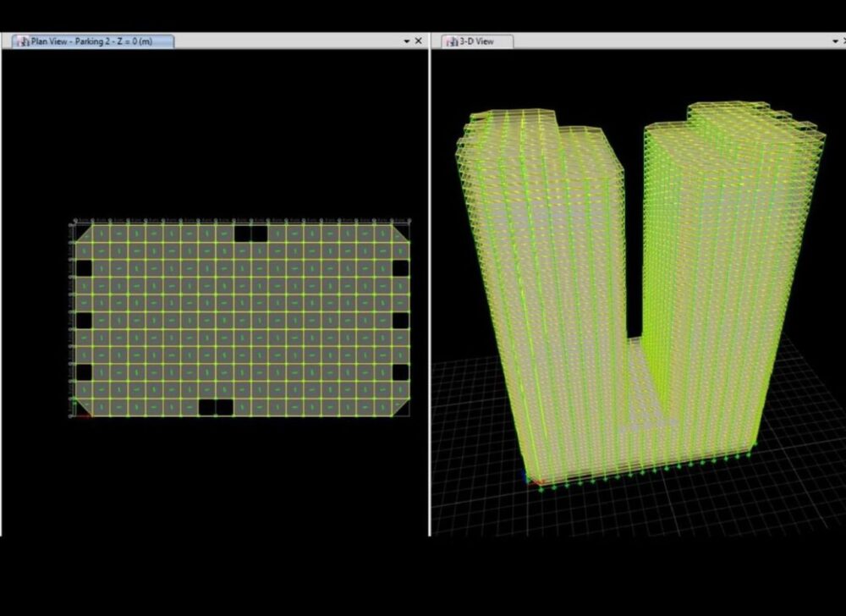This screenshot has height=616, width=846.
Task: Open the Plan View pane dropdown arrow
Action: pos(405,41)
